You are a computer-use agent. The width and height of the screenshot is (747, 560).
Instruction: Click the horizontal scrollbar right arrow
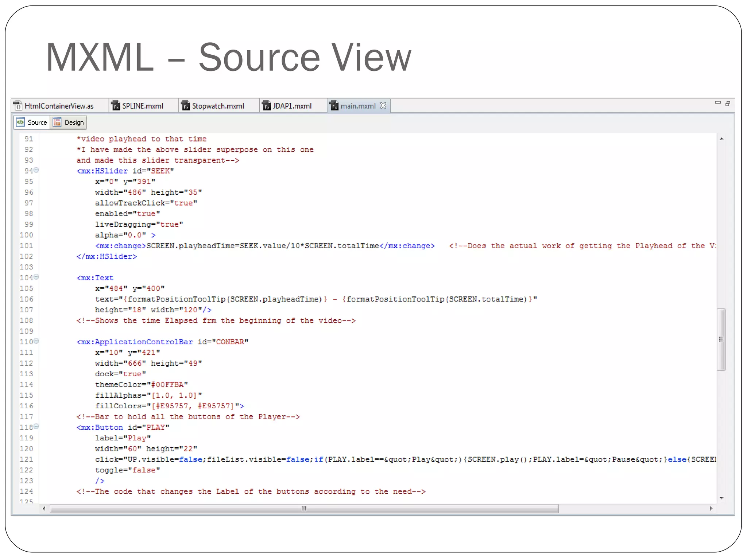coord(711,509)
